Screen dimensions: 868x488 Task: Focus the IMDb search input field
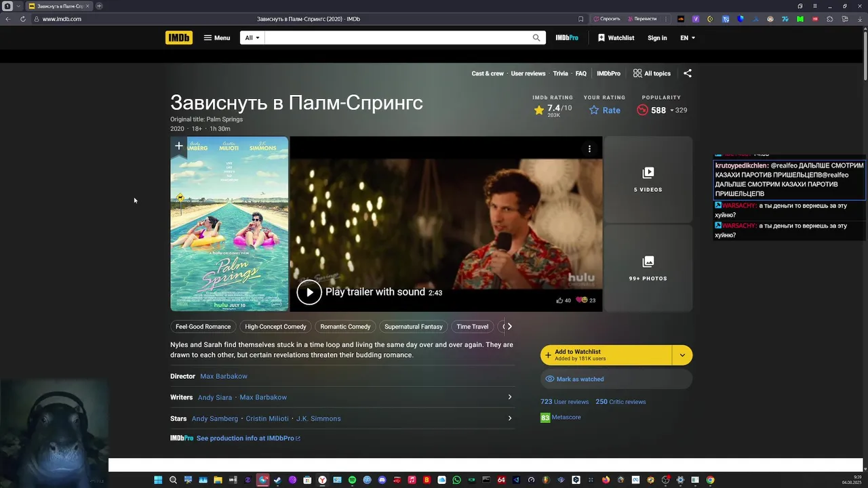pos(396,38)
